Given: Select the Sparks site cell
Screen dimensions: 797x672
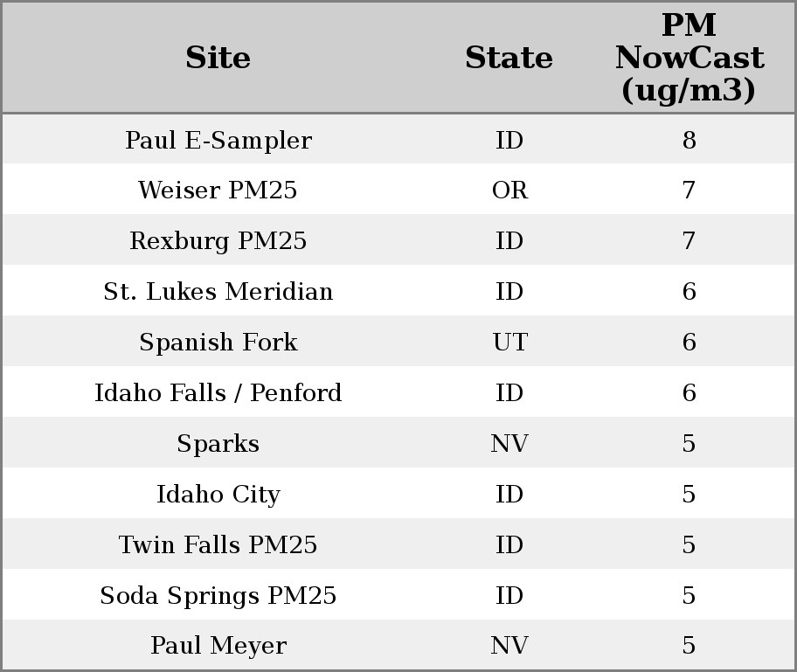Looking at the screenshot, I should pyautogui.click(x=218, y=444).
